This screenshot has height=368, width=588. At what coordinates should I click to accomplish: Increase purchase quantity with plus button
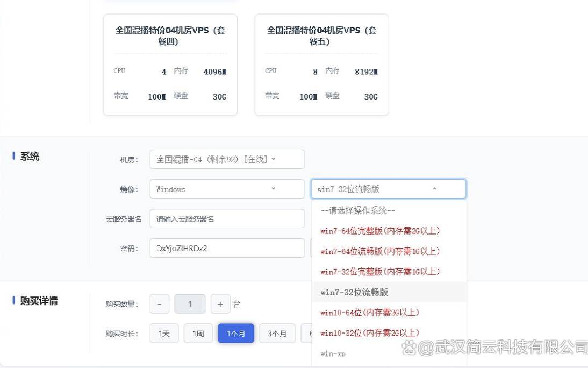[x=220, y=303]
